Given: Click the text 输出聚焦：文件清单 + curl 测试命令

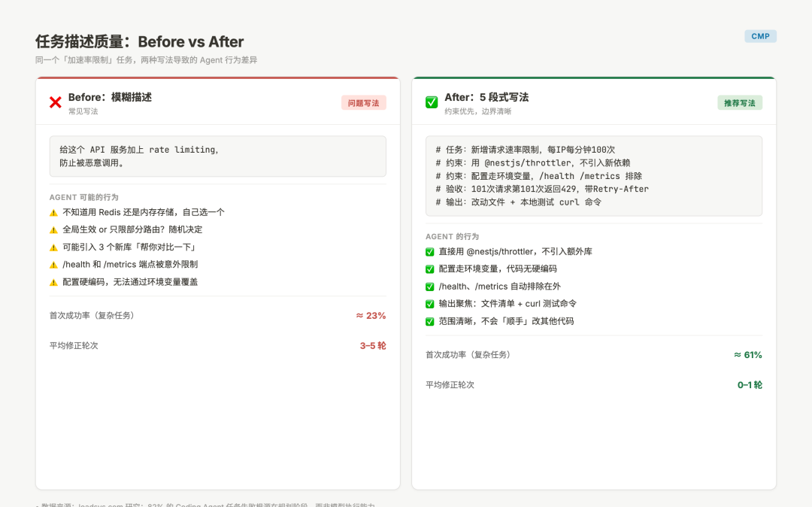Looking at the screenshot, I should [507, 303].
